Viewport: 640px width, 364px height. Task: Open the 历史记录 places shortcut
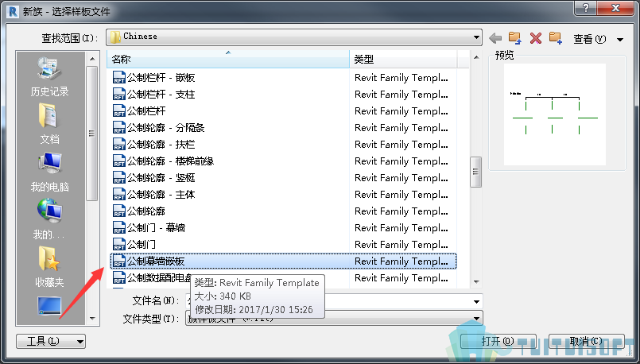tap(49, 76)
